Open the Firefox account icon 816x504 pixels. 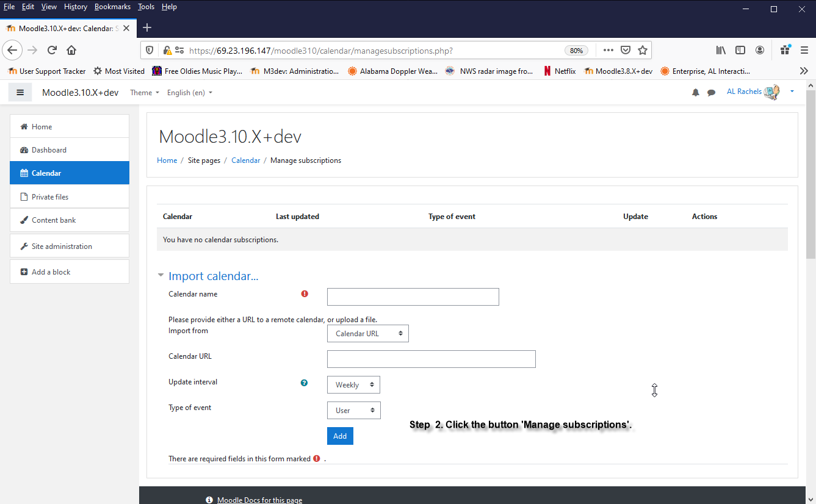click(x=760, y=50)
